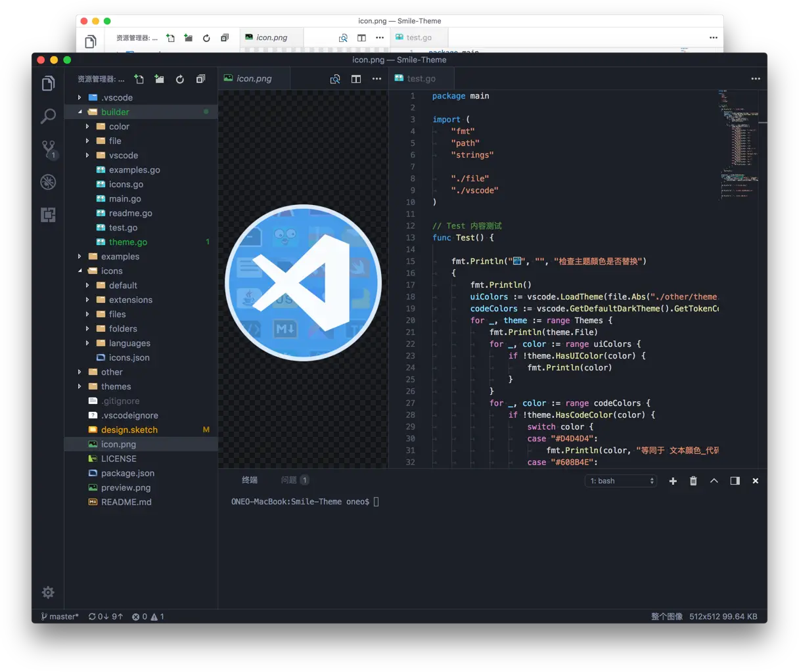Open the Search view in the activity bar

click(x=48, y=116)
